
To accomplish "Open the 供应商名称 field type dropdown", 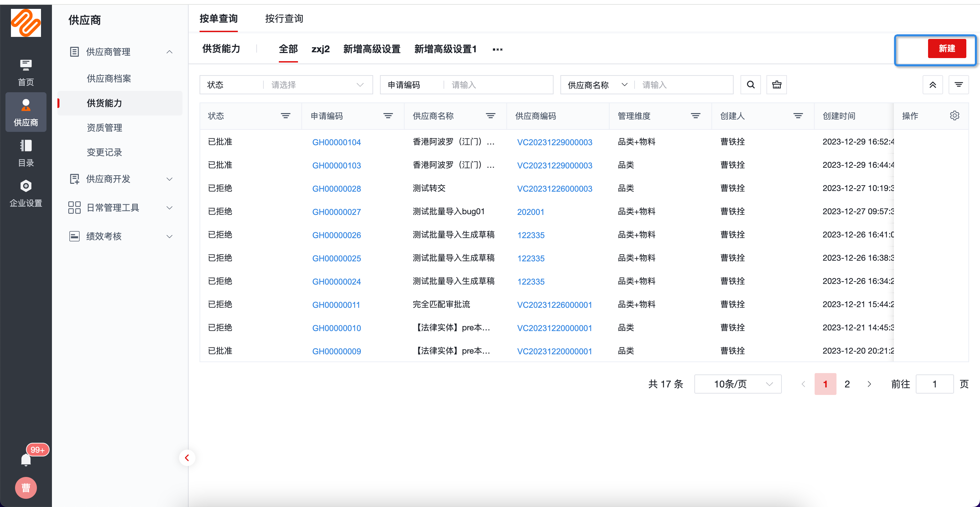I will [597, 84].
